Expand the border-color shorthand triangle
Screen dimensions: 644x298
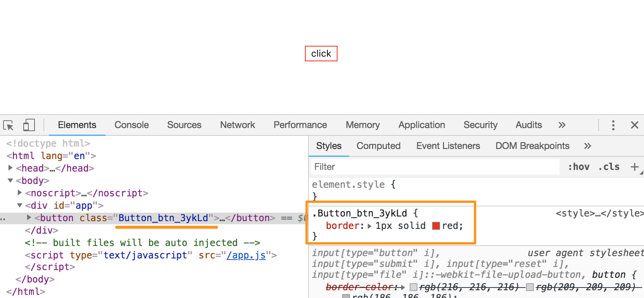403,287
